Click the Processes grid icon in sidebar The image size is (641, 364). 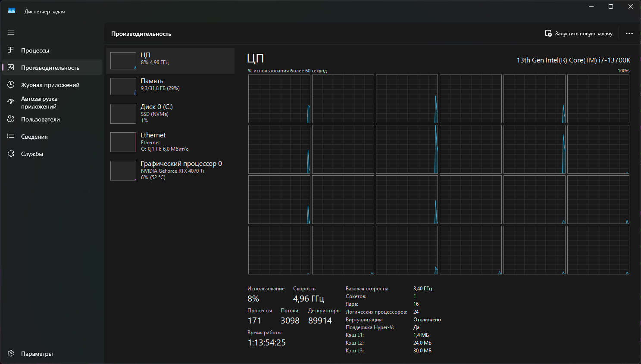click(11, 50)
